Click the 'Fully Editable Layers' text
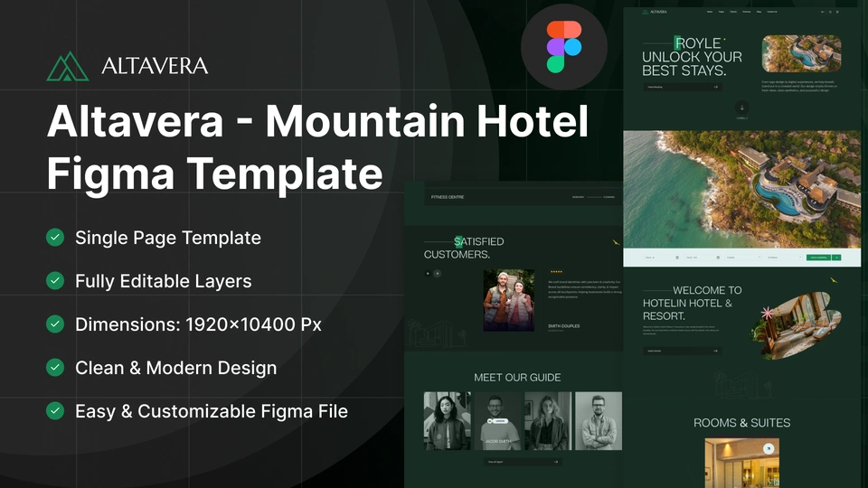The image size is (868, 488). [x=164, y=281]
